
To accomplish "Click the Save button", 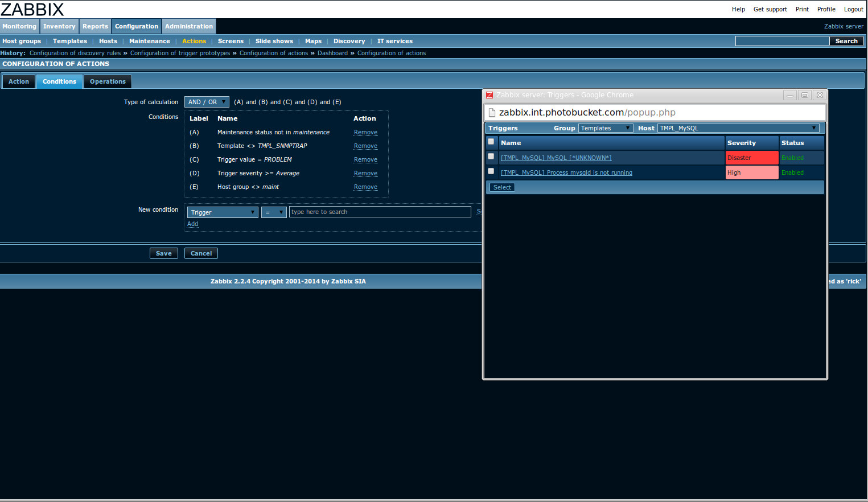I will tap(164, 253).
